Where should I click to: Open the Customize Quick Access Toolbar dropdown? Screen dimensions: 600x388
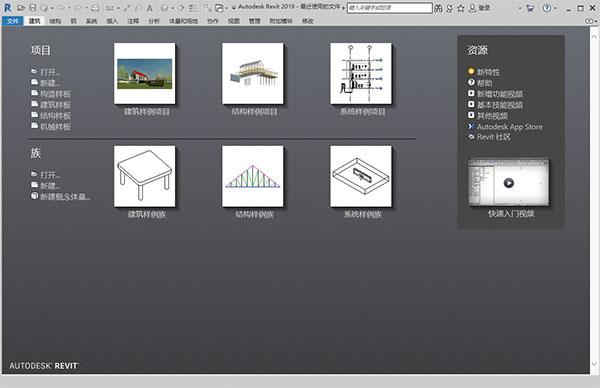pyautogui.click(x=233, y=8)
